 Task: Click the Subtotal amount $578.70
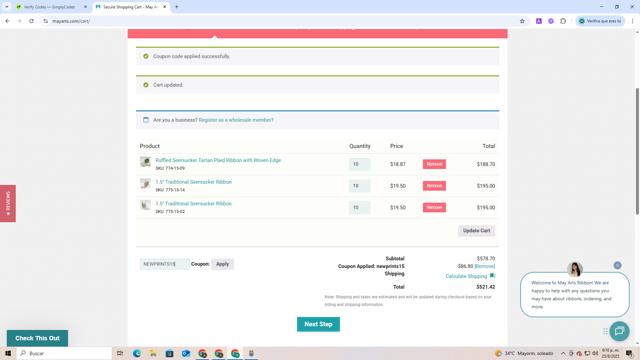(x=486, y=258)
